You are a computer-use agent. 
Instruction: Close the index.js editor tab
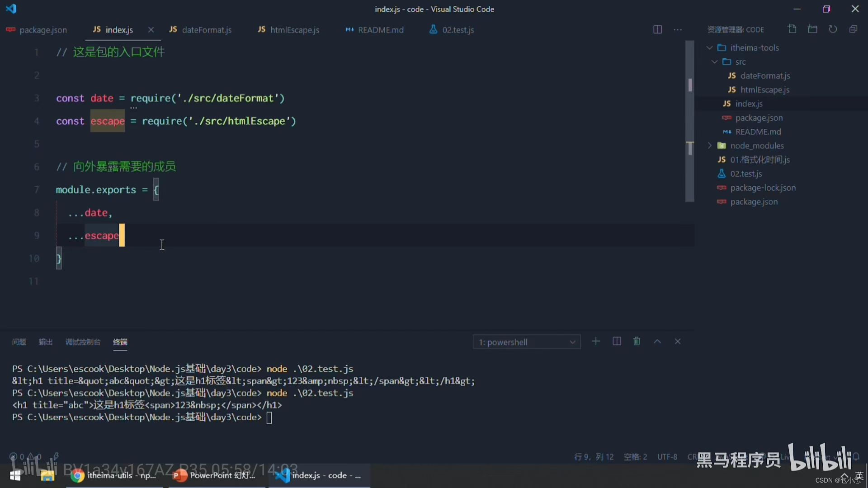(x=151, y=29)
